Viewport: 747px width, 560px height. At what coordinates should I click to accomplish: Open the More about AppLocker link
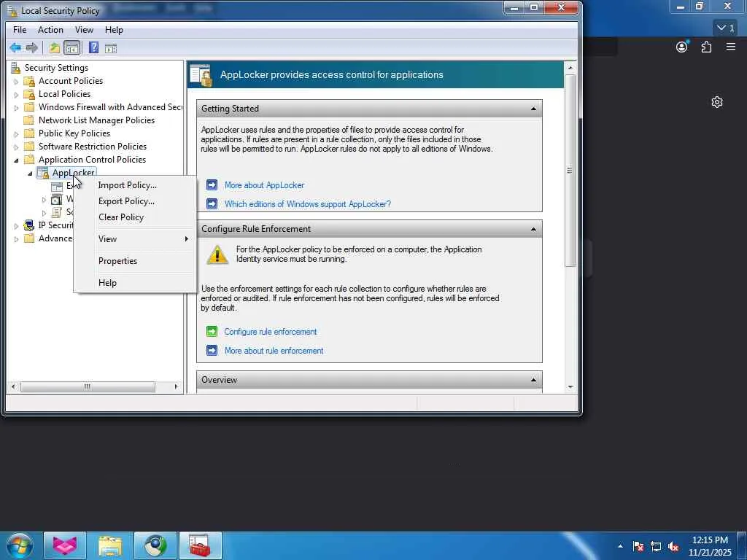coord(264,184)
